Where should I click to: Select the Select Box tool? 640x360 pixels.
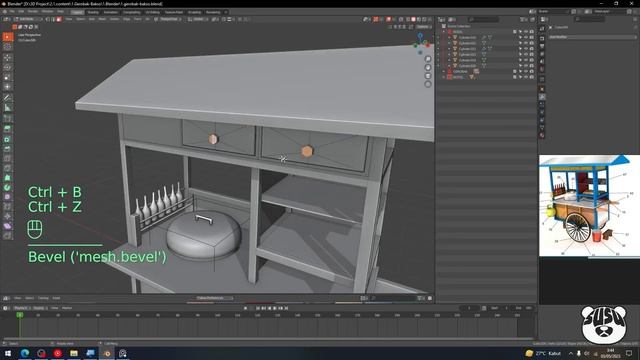point(8,37)
